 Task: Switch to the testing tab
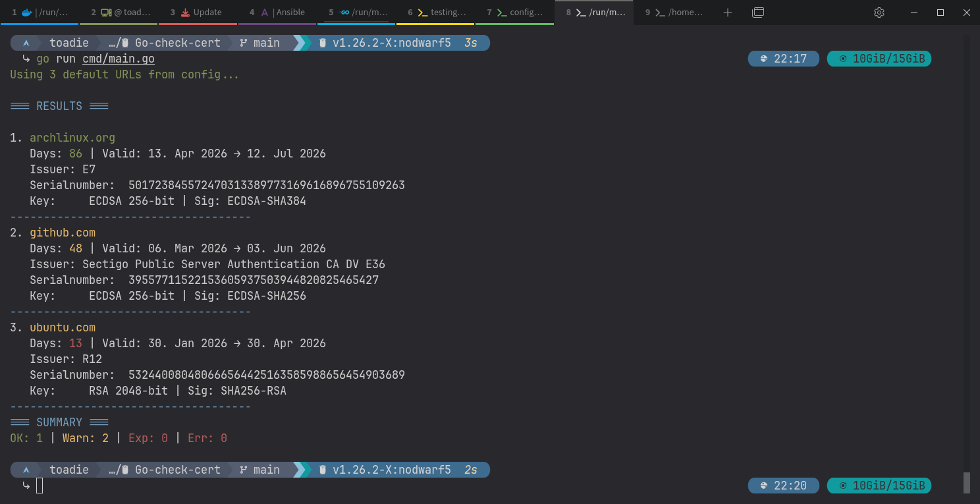pos(435,13)
